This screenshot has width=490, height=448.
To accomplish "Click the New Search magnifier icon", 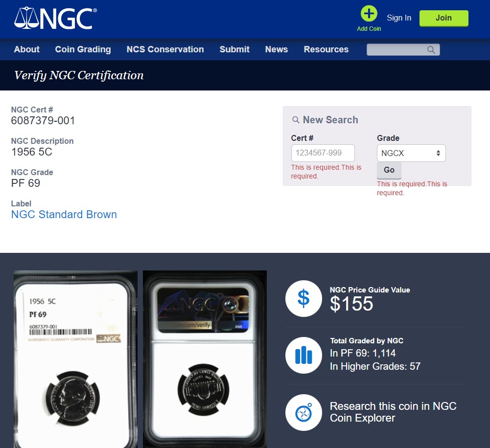I will point(296,119).
